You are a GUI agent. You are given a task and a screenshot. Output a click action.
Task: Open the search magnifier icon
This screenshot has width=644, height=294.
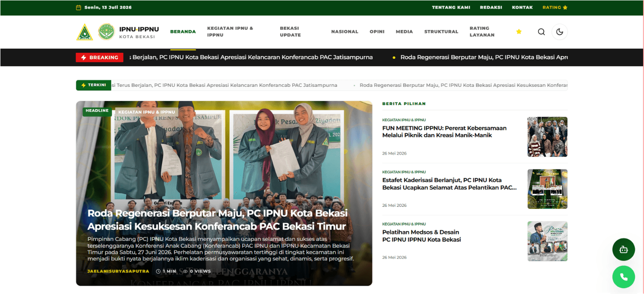click(541, 32)
